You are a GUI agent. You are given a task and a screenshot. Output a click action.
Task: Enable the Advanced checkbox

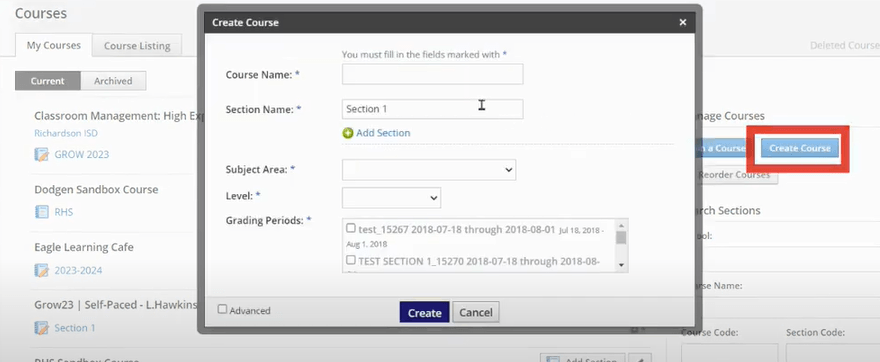coord(222,309)
